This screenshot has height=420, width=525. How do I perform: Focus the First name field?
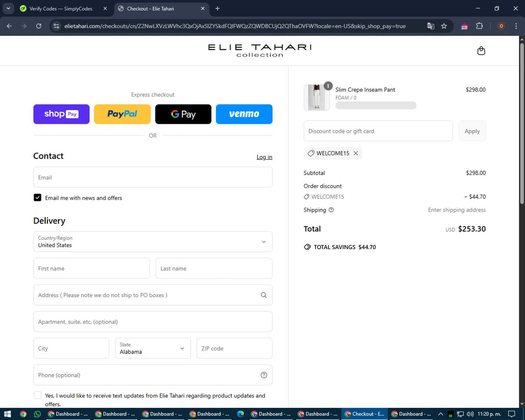92,268
